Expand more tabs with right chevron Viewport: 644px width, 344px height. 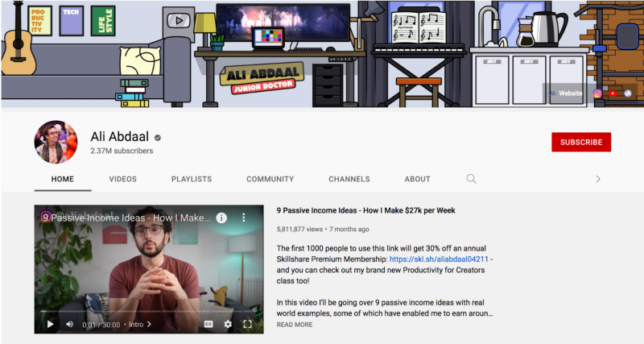[x=598, y=179]
